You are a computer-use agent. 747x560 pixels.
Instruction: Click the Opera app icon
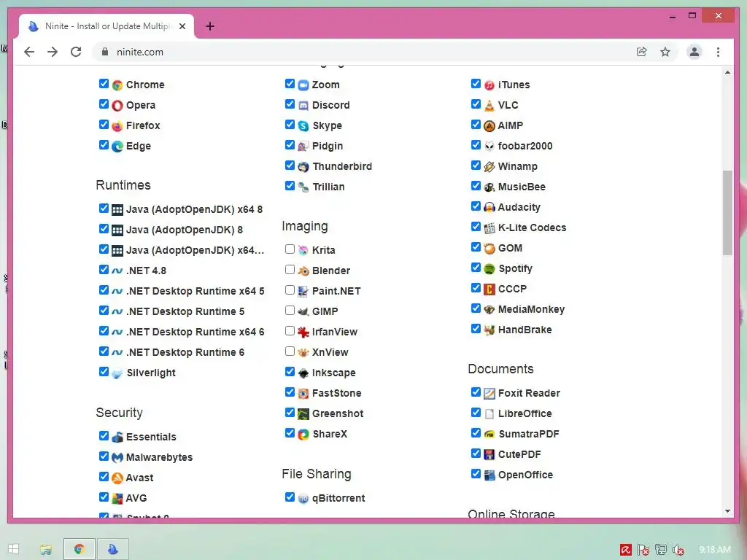(117, 105)
